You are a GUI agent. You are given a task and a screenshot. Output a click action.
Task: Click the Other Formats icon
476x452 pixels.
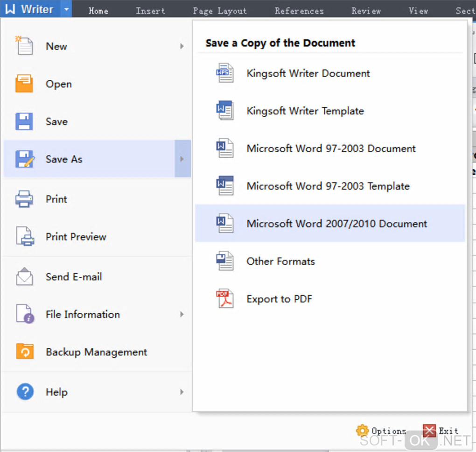coord(224,261)
